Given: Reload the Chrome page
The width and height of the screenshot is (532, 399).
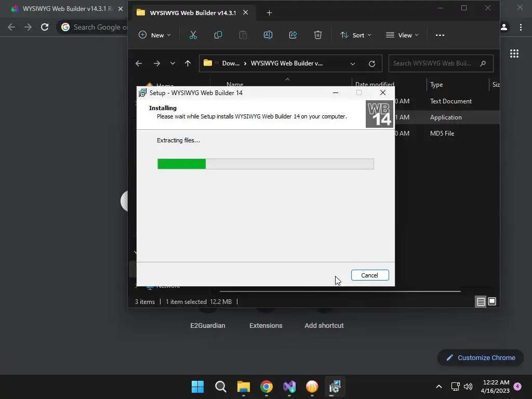Looking at the screenshot, I should click(45, 27).
